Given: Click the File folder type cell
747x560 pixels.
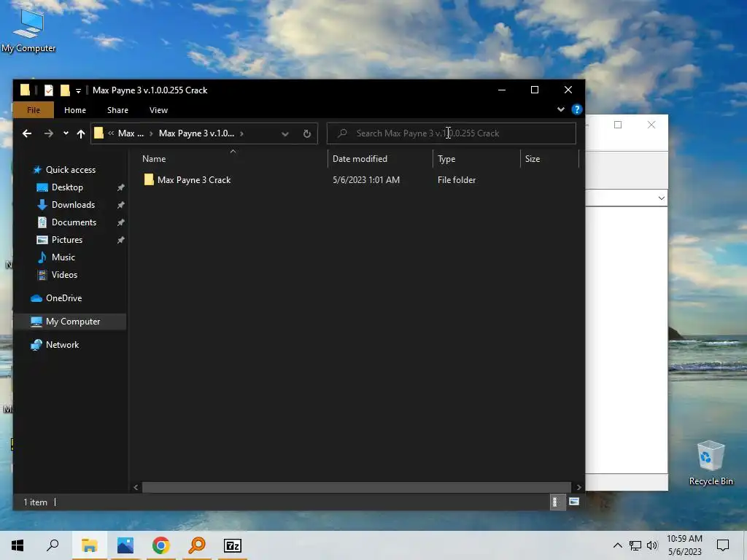Looking at the screenshot, I should pyautogui.click(x=457, y=180).
